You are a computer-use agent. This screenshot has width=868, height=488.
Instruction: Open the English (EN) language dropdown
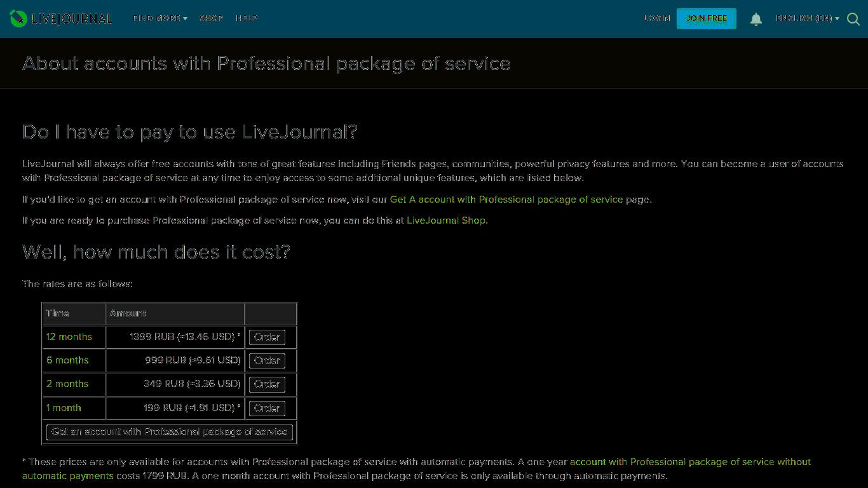[x=807, y=18]
